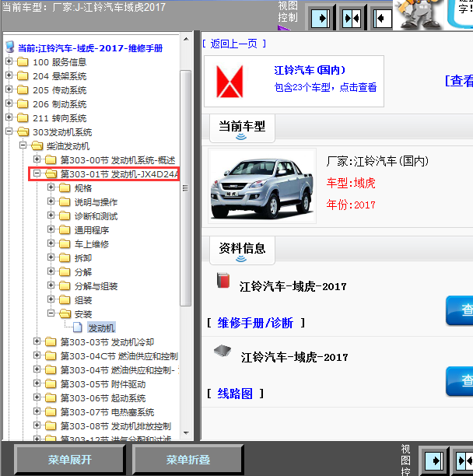Click the open folder icon of 303发动机系统
This screenshot has height=476, width=473.
(x=23, y=131)
